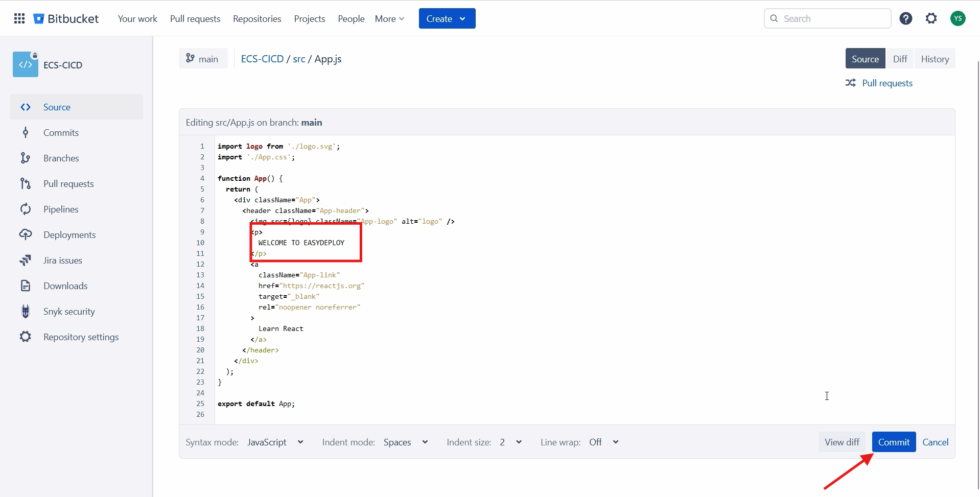
Task: Click the Source code brackets icon in sidebar
Action: point(26,107)
